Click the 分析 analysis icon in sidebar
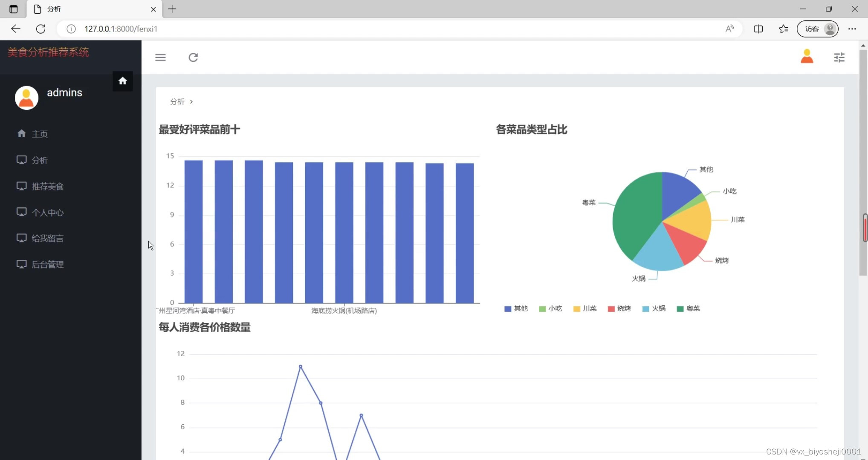Screen dimensions: 868x460 pos(22,159)
